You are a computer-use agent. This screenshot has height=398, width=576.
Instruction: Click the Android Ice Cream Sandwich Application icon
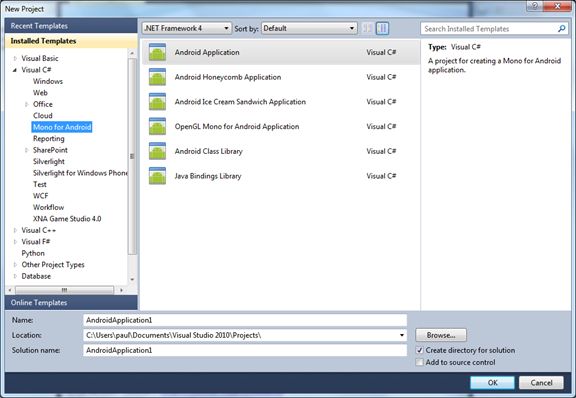[157, 102]
